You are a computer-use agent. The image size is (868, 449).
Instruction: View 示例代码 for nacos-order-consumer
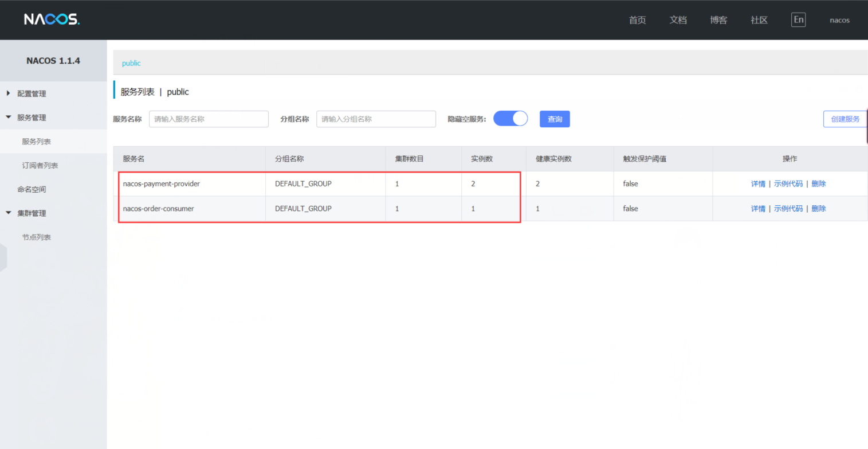pyautogui.click(x=788, y=209)
